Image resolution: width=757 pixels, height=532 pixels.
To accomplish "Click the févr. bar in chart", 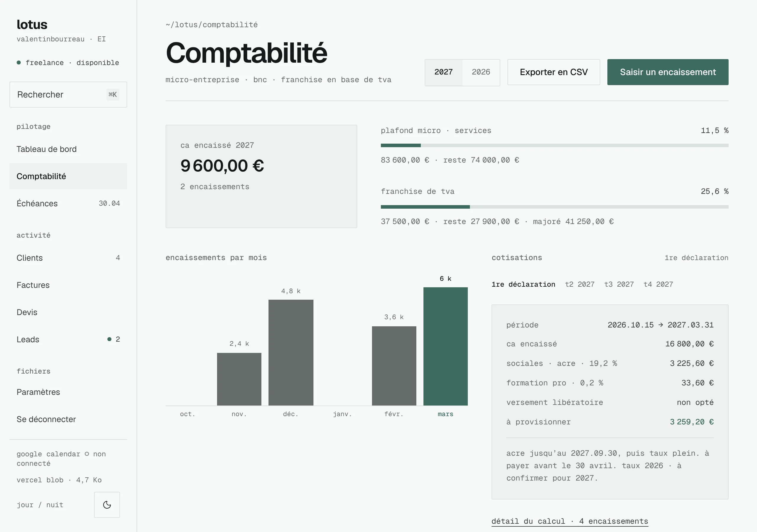I will pyautogui.click(x=394, y=366).
